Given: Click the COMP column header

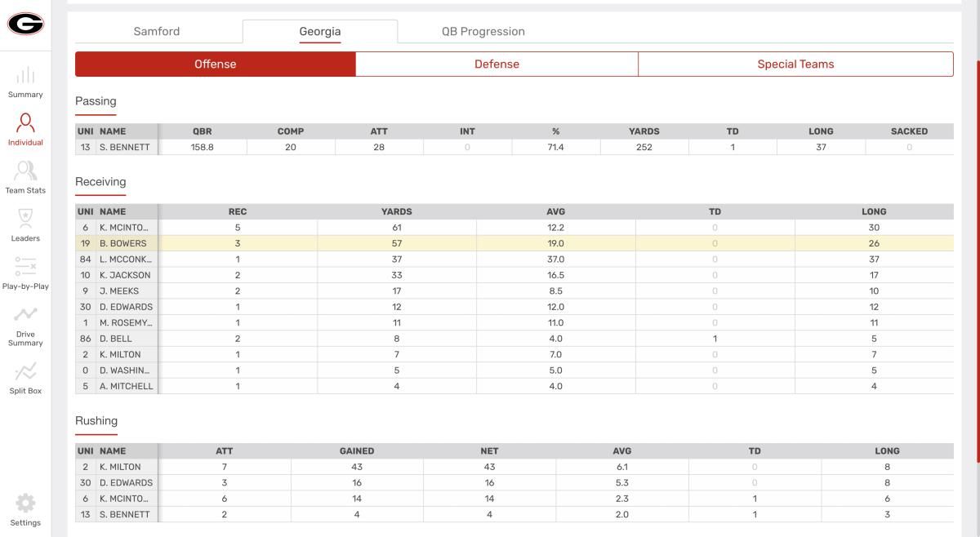Looking at the screenshot, I should [x=291, y=131].
